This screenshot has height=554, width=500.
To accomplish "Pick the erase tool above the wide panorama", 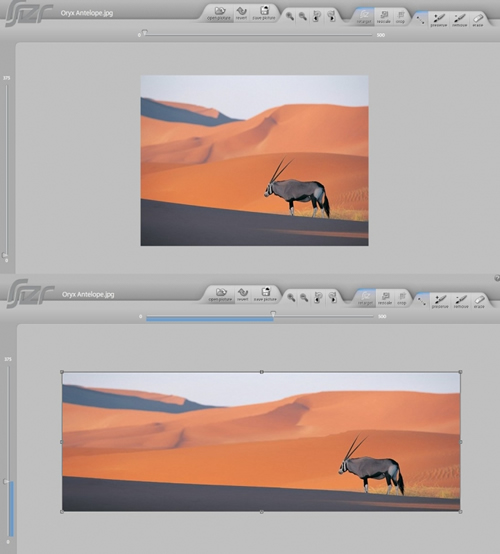I will point(479,301).
